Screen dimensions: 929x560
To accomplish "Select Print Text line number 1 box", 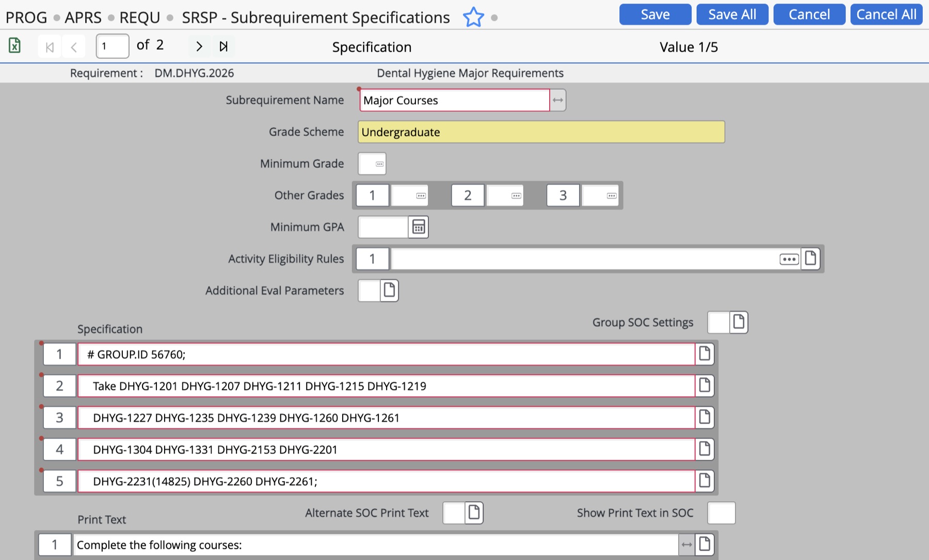I will tap(55, 545).
